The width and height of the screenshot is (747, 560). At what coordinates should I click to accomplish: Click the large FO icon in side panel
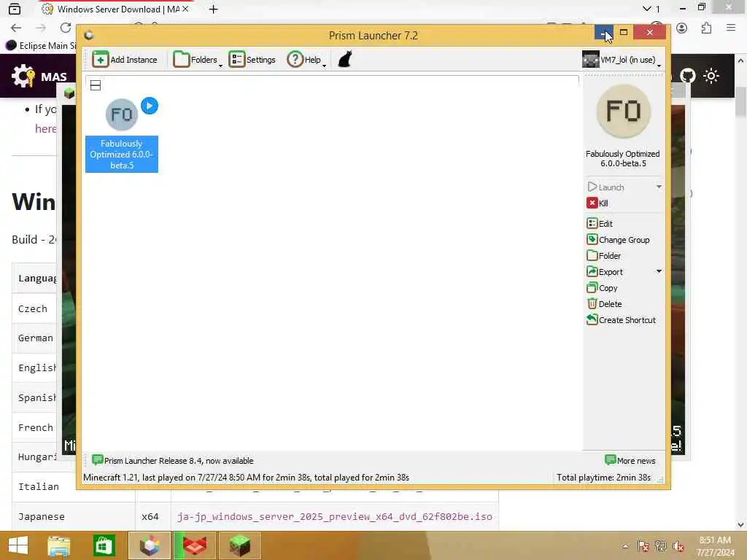(x=623, y=112)
